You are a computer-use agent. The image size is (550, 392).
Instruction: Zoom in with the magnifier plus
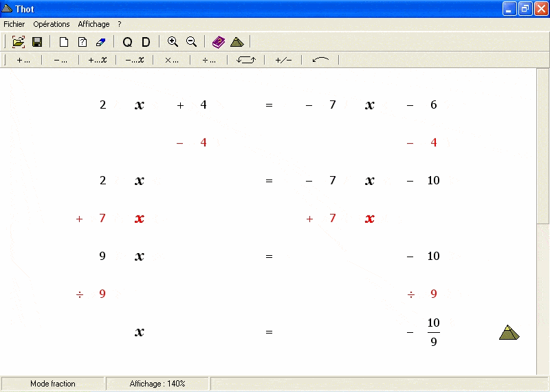[173, 42]
